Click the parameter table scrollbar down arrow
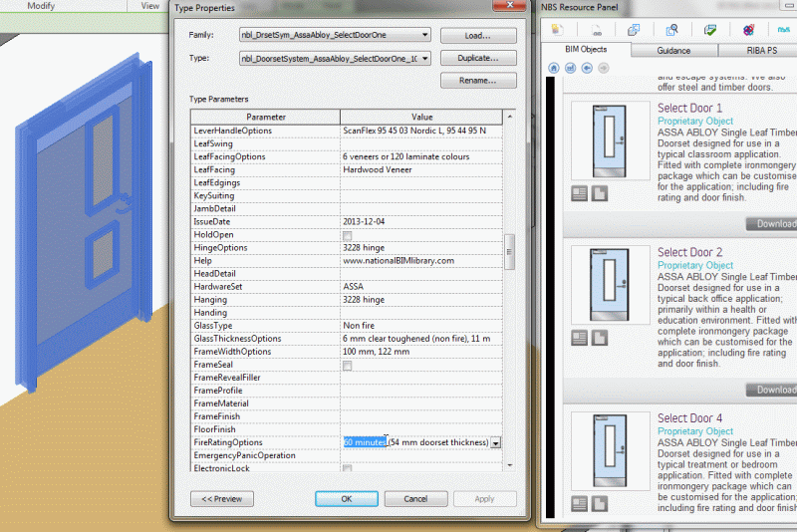The image size is (797, 532). click(510, 465)
